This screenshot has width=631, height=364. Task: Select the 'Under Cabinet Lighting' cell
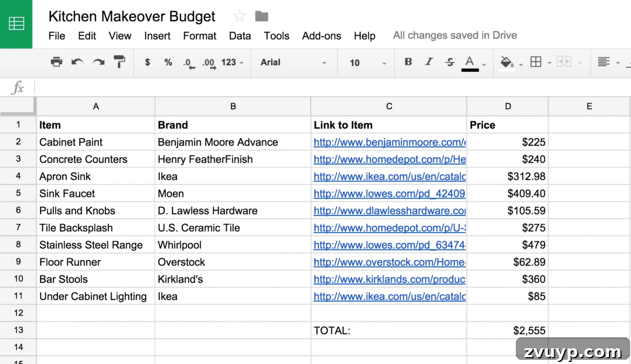96,296
